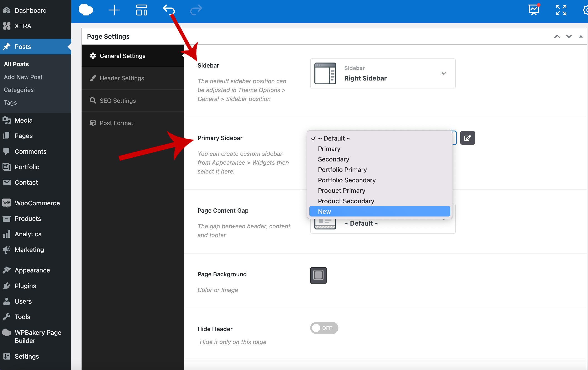Click the presentation chart icon with red dot
The image size is (588, 370).
coord(533,10)
